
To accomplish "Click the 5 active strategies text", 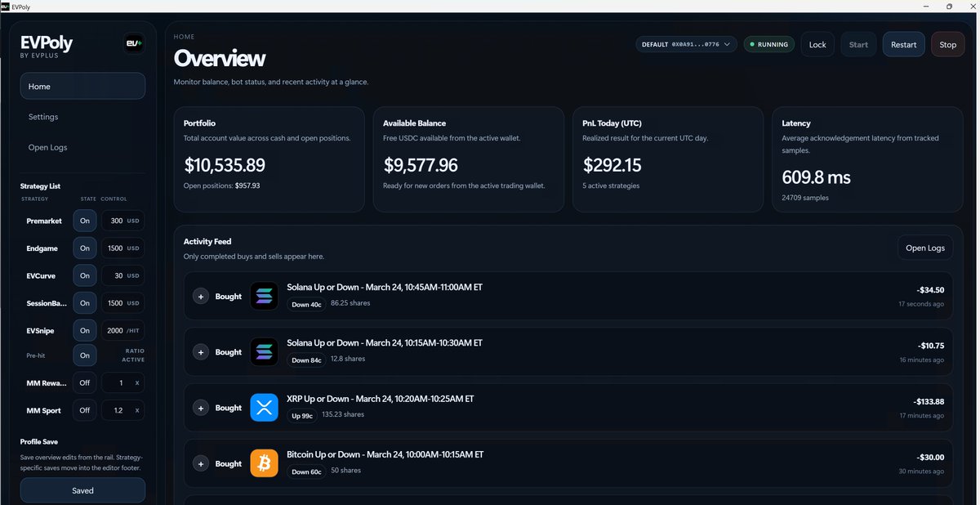I will tap(612, 185).
